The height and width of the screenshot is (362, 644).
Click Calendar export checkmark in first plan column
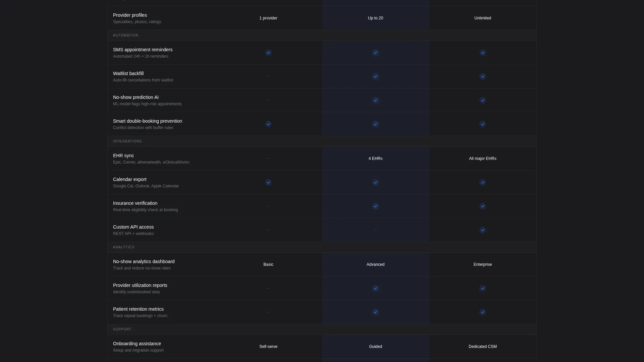click(x=268, y=182)
